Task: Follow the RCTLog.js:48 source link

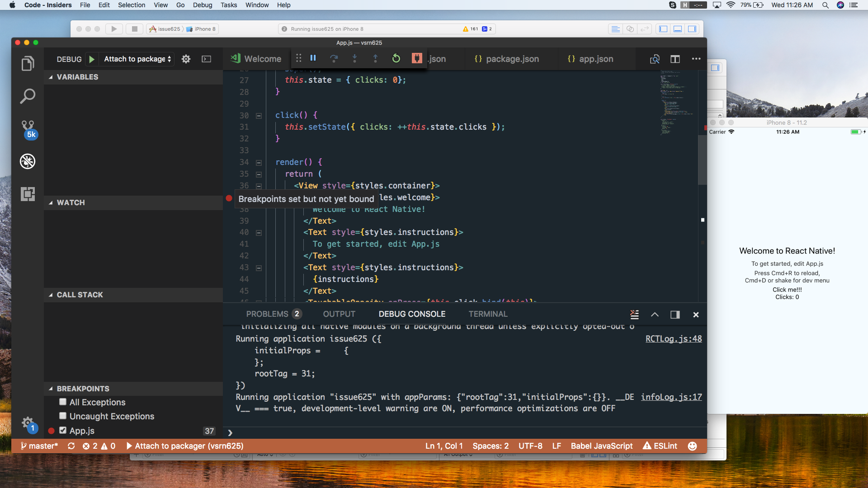Action: [x=674, y=339]
